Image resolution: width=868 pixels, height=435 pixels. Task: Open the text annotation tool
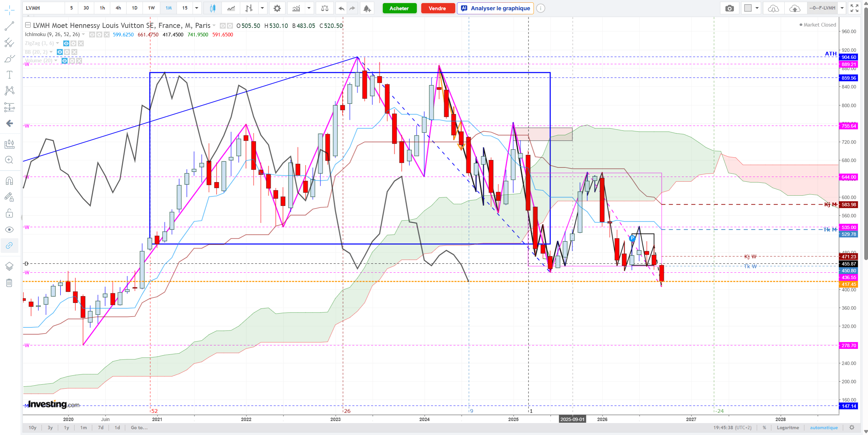pos(9,75)
